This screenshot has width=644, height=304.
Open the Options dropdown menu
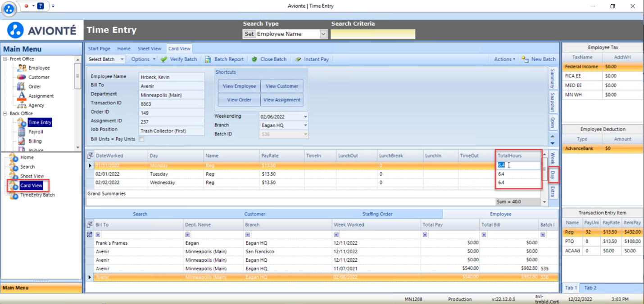pos(143,59)
